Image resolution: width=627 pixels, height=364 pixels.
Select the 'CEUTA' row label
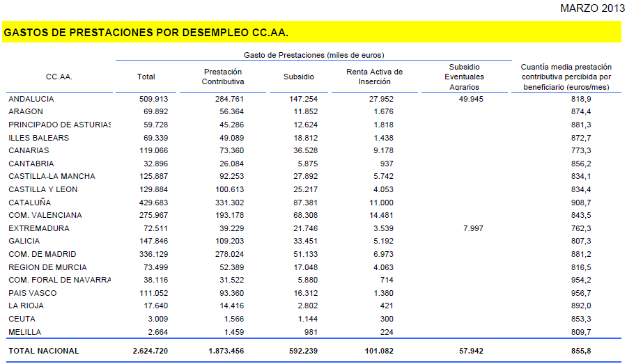(x=22, y=319)
